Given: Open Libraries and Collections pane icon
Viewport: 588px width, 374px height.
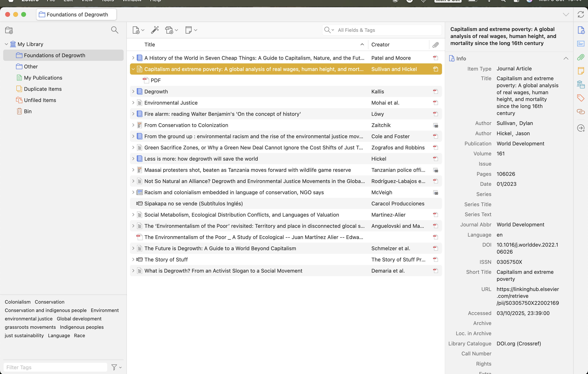Looking at the screenshot, I should coord(581,84).
